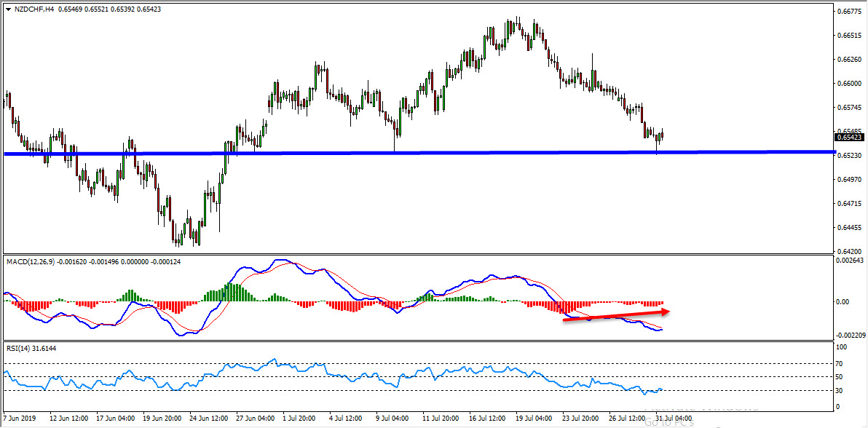Select the 7 Jun 2019 date label
This screenshot has height=428, width=868.
pyautogui.click(x=20, y=419)
